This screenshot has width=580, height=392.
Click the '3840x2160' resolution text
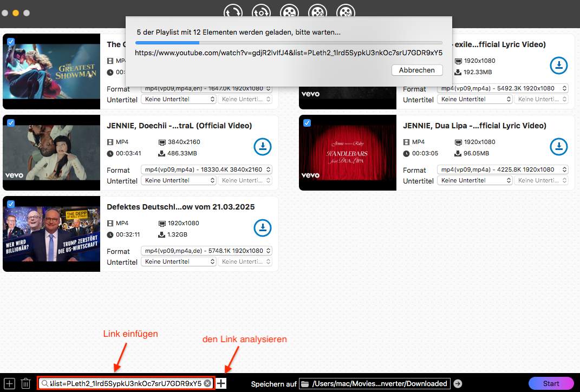tap(184, 142)
